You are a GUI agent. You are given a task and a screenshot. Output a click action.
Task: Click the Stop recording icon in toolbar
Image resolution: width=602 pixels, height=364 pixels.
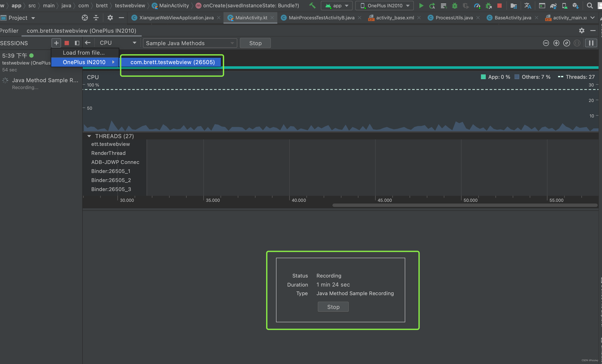click(67, 43)
